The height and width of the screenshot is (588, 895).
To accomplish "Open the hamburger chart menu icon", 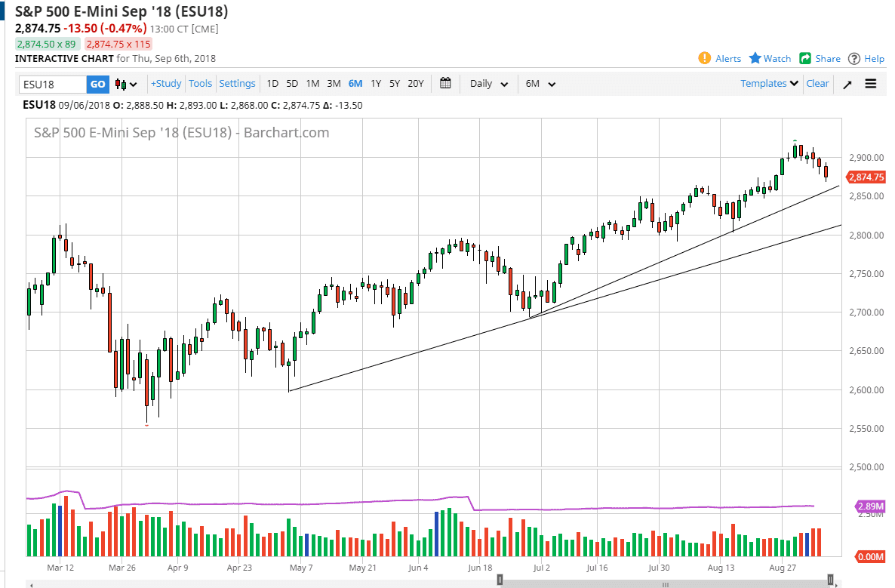I will coord(870,84).
